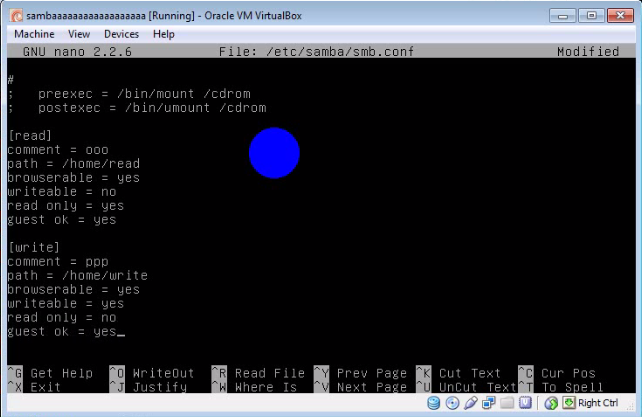The height and width of the screenshot is (417, 642).
Task: Click the window title sambaaaaa [Running] text
Action: click(164, 16)
